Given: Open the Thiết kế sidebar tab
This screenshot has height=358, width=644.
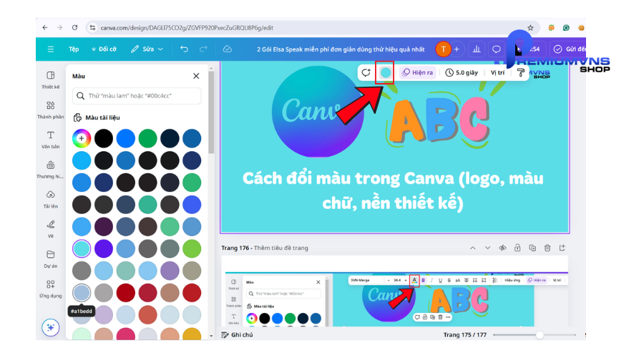Looking at the screenshot, I should (51, 79).
